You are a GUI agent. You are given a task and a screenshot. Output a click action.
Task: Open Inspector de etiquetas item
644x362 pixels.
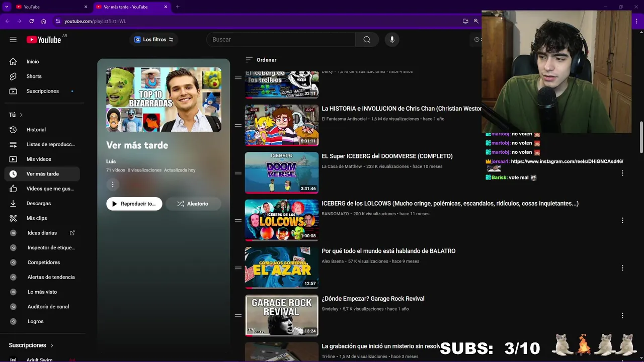(42, 247)
